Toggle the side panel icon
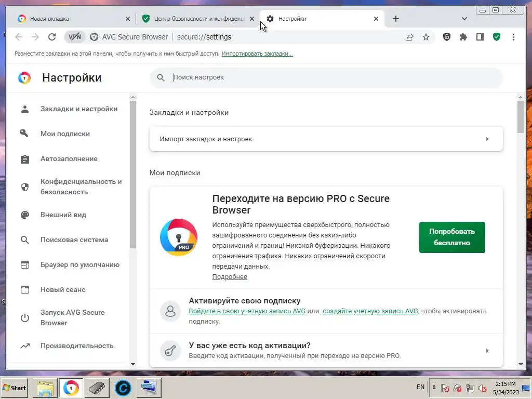The height and width of the screenshot is (399, 532). [x=480, y=37]
